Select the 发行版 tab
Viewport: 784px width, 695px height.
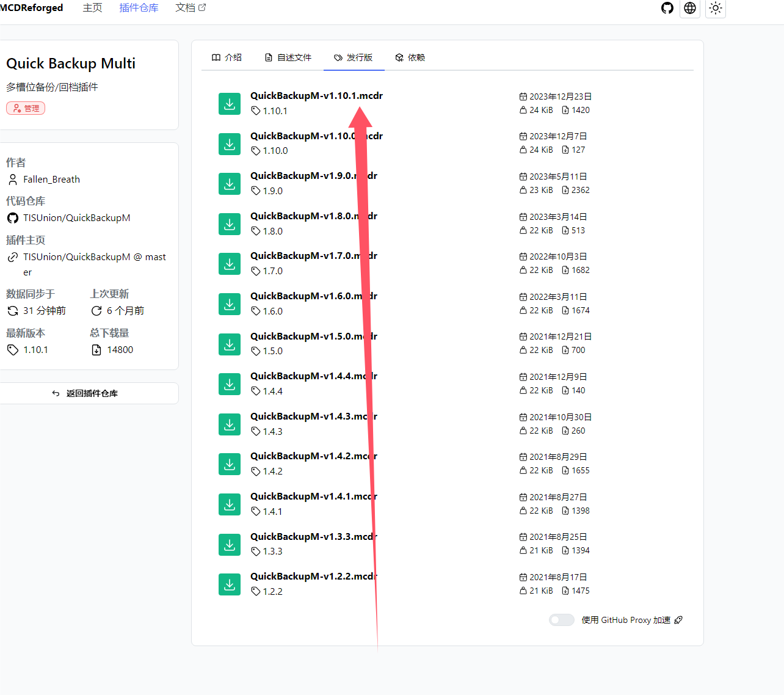pyautogui.click(x=353, y=57)
